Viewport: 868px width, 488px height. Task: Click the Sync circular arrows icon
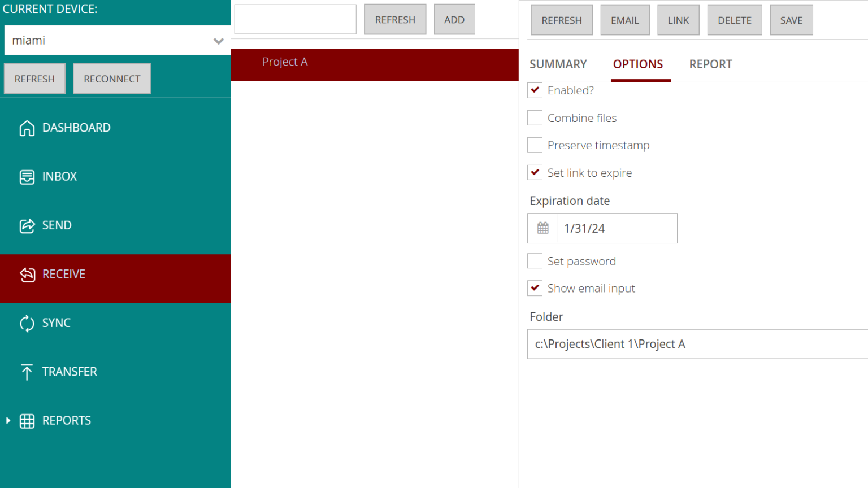[x=27, y=323]
